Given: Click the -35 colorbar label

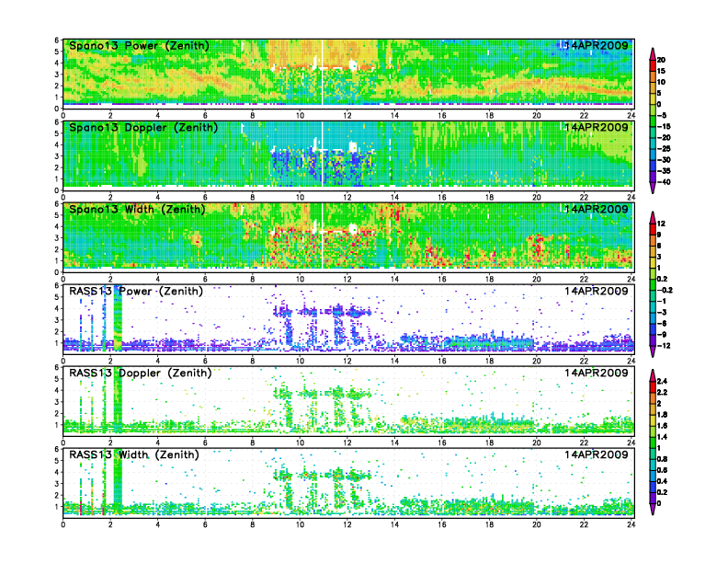Looking at the screenshot, I should click(x=664, y=171).
